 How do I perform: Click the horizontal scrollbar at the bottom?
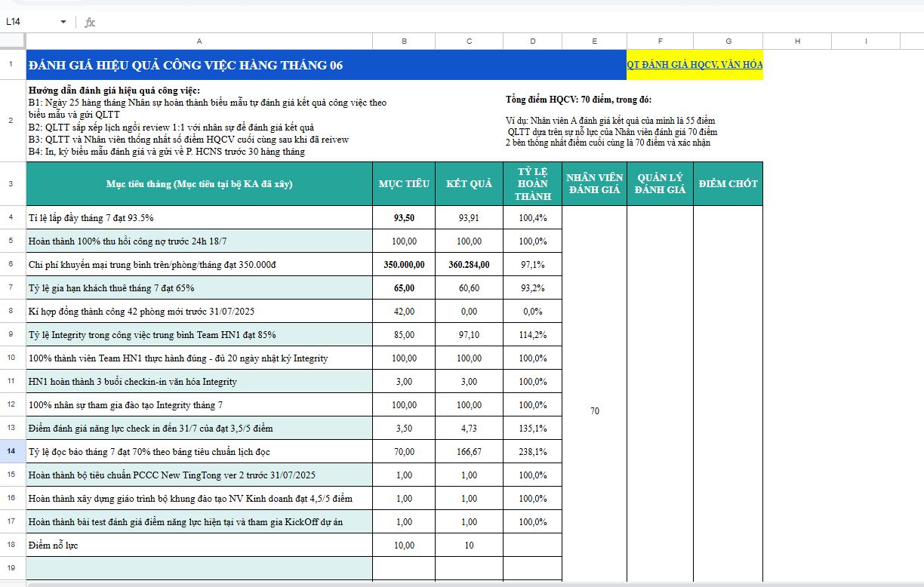pos(453,583)
